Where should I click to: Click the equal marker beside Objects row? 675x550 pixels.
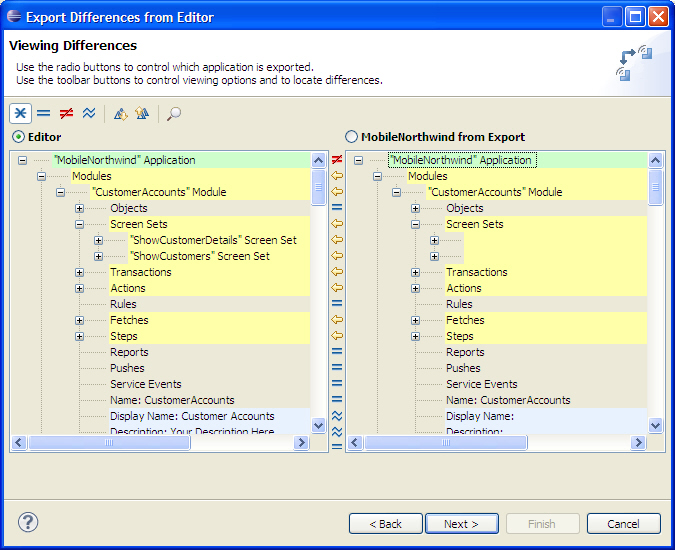pyautogui.click(x=337, y=207)
